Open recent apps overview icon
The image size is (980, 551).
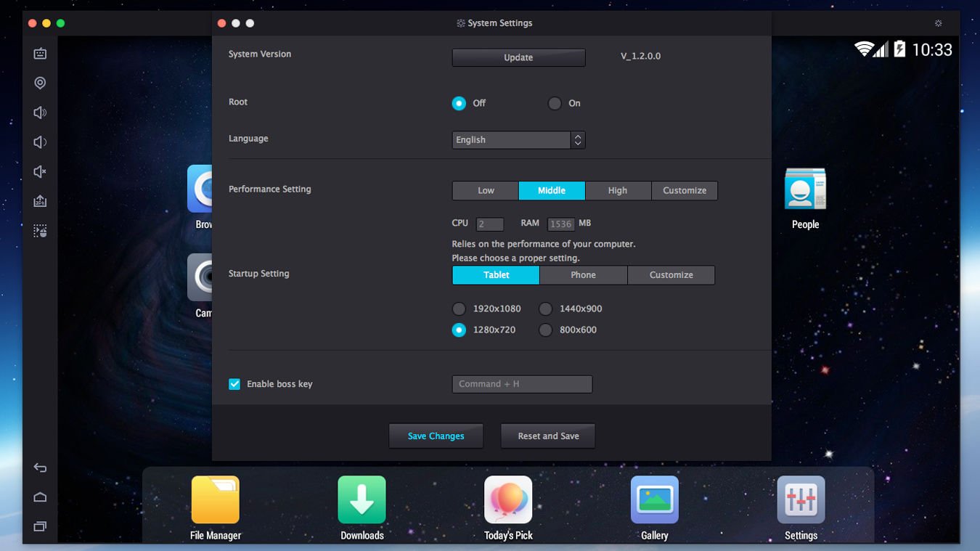(40, 526)
